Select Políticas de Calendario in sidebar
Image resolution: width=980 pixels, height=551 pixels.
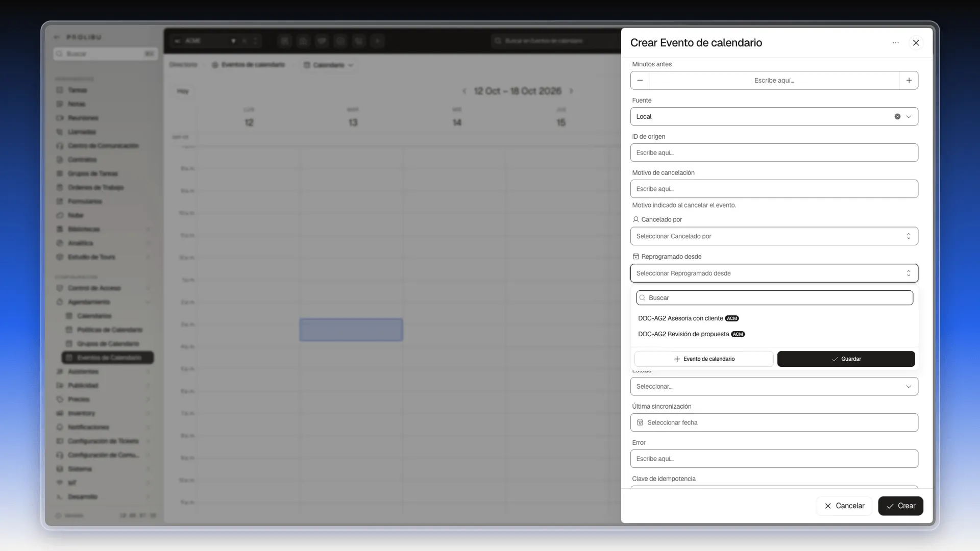[109, 330]
